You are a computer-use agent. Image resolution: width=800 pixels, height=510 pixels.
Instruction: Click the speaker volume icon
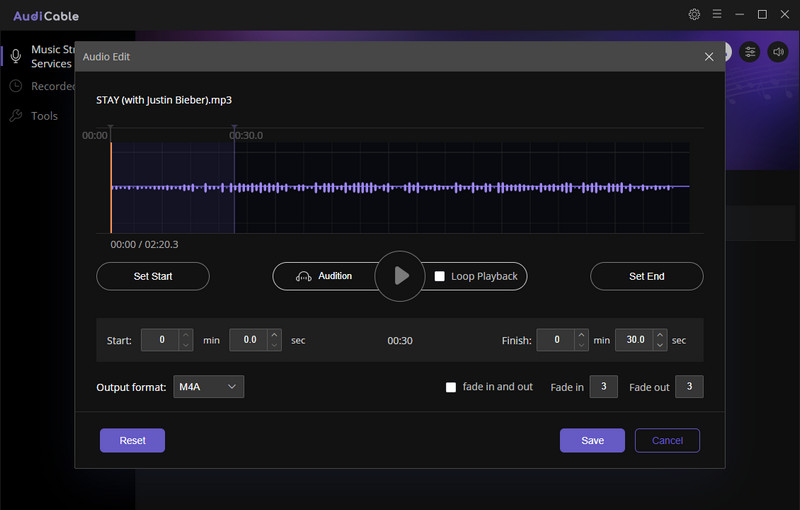click(778, 52)
